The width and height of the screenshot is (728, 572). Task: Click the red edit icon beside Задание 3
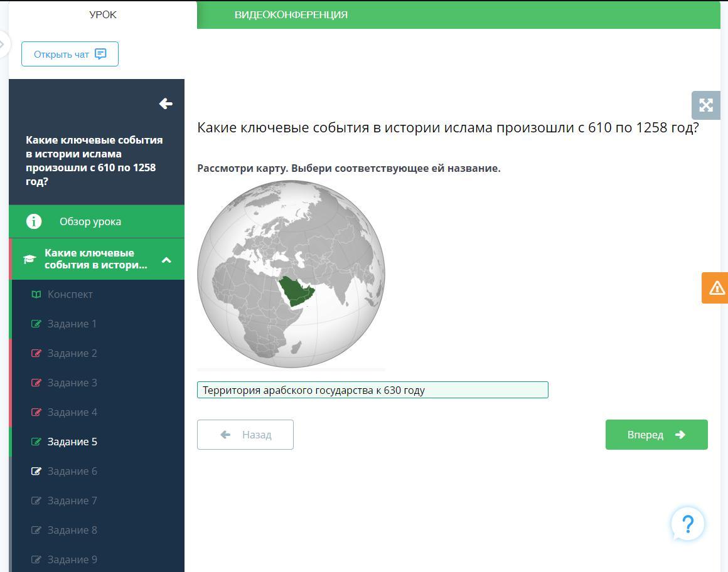pos(36,383)
